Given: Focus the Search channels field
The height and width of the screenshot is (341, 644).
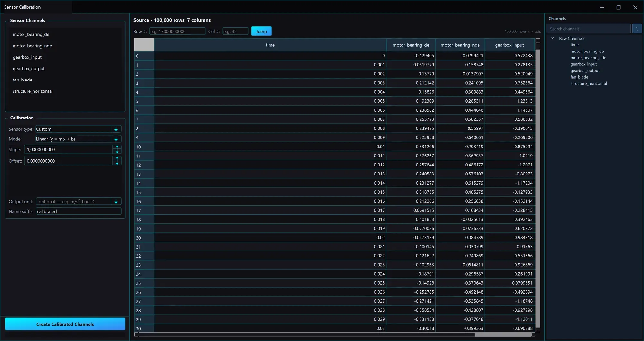Looking at the screenshot, I should click(x=589, y=29).
